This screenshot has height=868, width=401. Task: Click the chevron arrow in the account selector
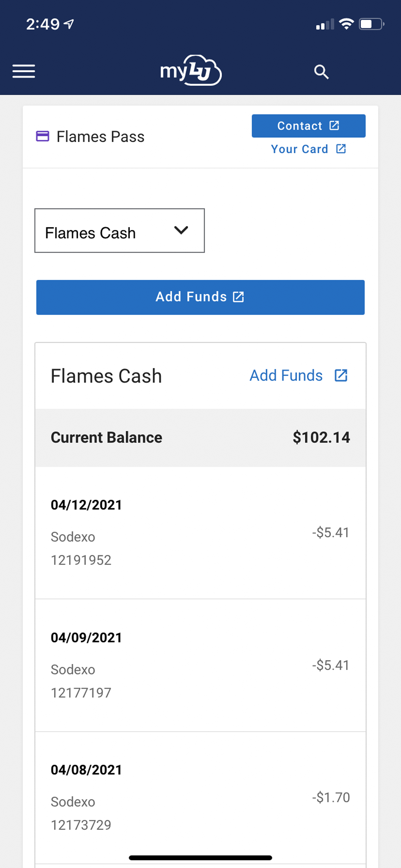point(181,230)
